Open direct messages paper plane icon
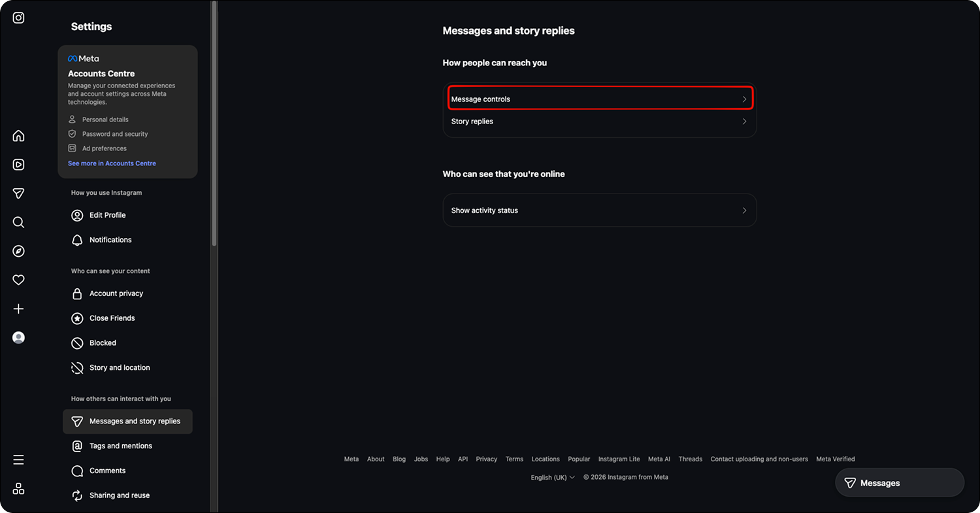Viewport: 980px width, 513px height. point(18,193)
